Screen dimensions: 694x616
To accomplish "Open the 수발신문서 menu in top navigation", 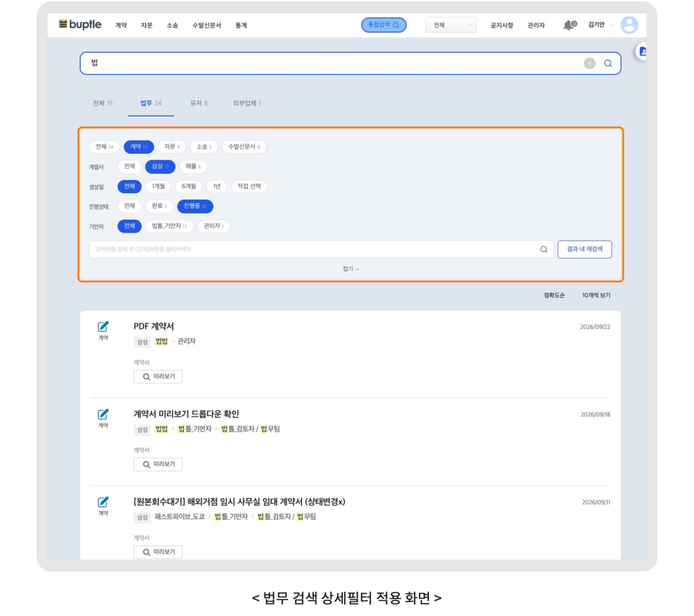I will pos(206,25).
